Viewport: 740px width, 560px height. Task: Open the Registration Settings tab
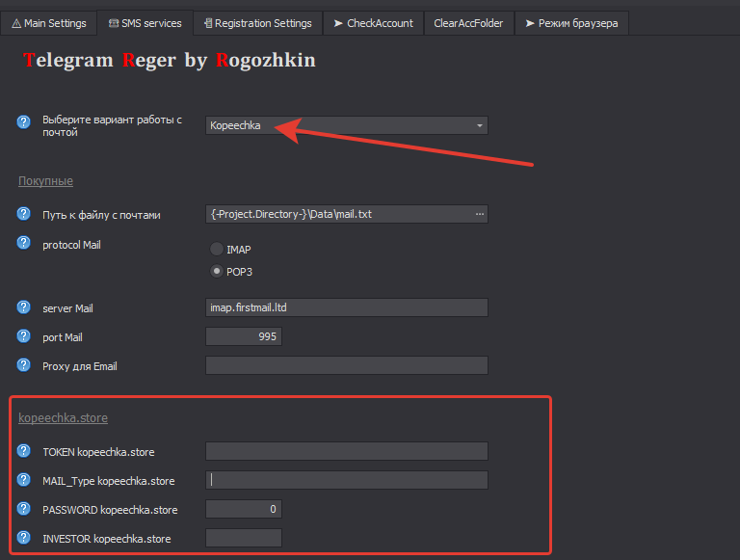pos(258,23)
